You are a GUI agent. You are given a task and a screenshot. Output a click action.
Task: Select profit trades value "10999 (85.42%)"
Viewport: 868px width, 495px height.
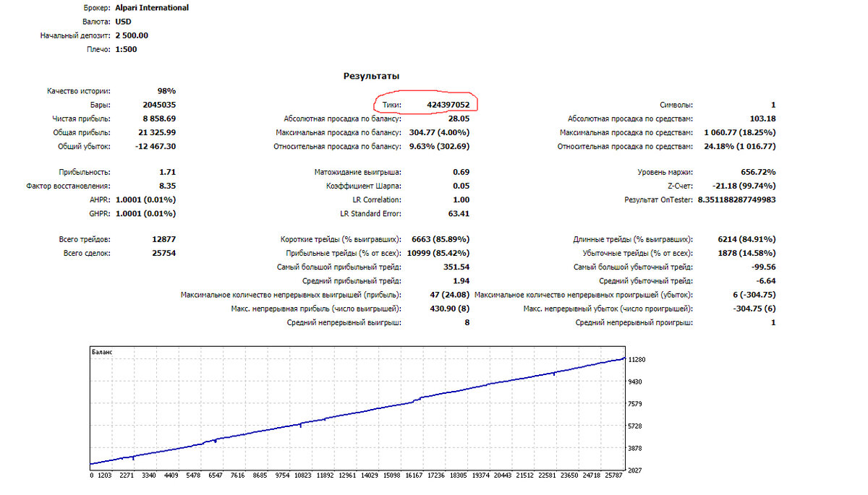438,253
